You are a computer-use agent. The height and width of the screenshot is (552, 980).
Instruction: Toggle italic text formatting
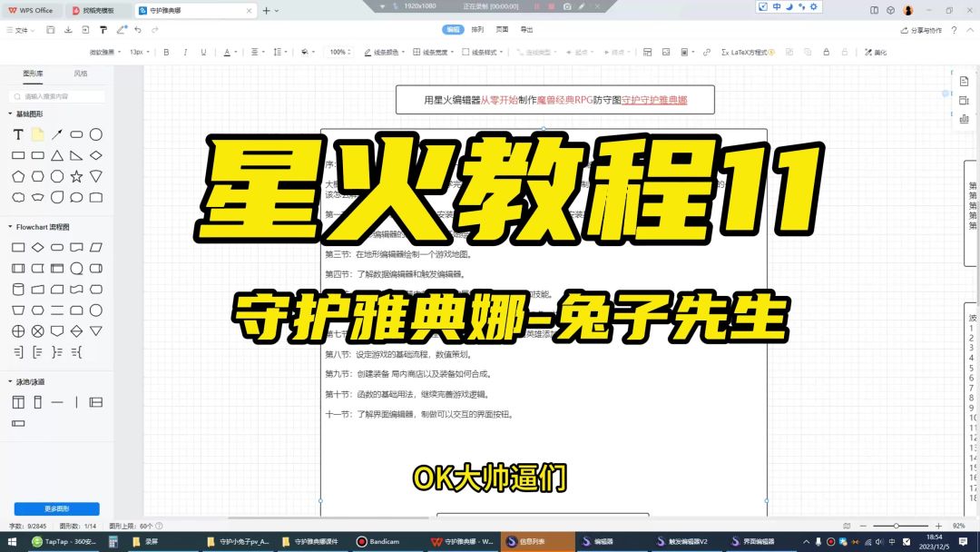pos(185,53)
